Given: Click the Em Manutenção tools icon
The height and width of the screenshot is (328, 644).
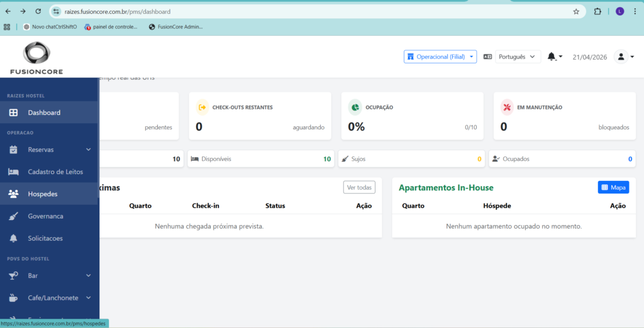Looking at the screenshot, I should (x=507, y=107).
